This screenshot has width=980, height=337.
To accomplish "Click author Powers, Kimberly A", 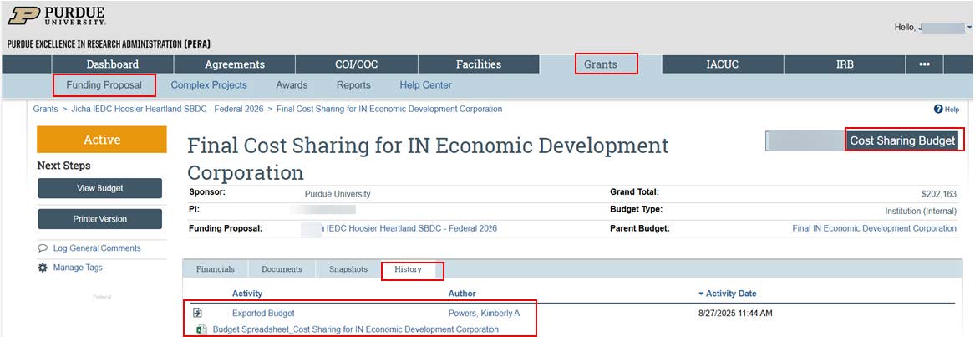I will click(x=484, y=314).
